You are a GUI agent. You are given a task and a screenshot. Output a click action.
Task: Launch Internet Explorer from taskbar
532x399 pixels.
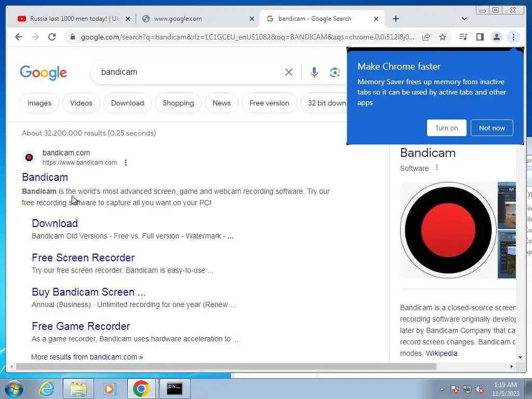(x=46, y=389)
